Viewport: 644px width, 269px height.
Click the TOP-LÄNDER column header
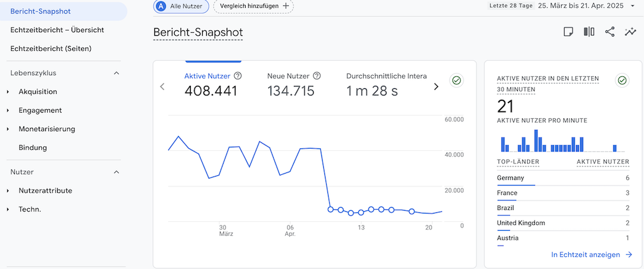518,162
